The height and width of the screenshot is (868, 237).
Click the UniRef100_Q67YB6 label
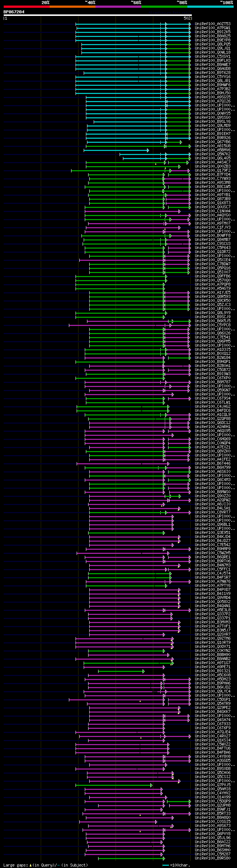click(x=213, y=142)
